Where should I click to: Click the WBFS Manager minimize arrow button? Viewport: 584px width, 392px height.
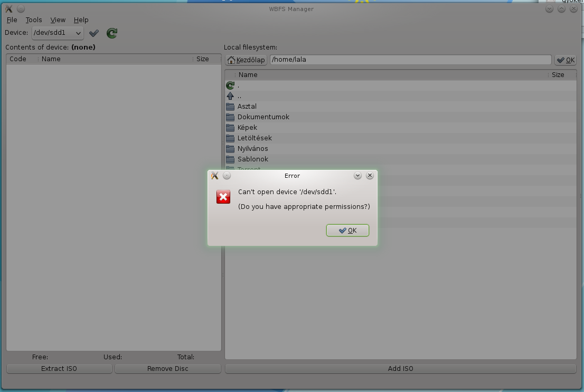point(549,8)
